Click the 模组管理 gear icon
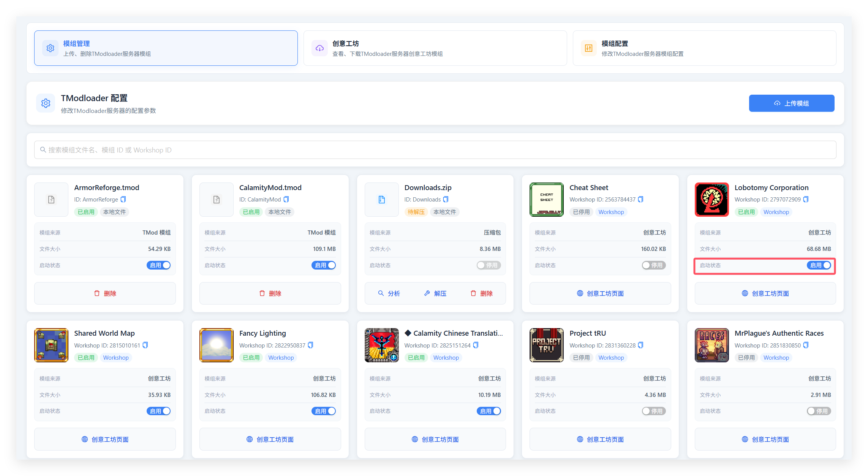The width and height of the screenshot is (868, 476). 50,48
